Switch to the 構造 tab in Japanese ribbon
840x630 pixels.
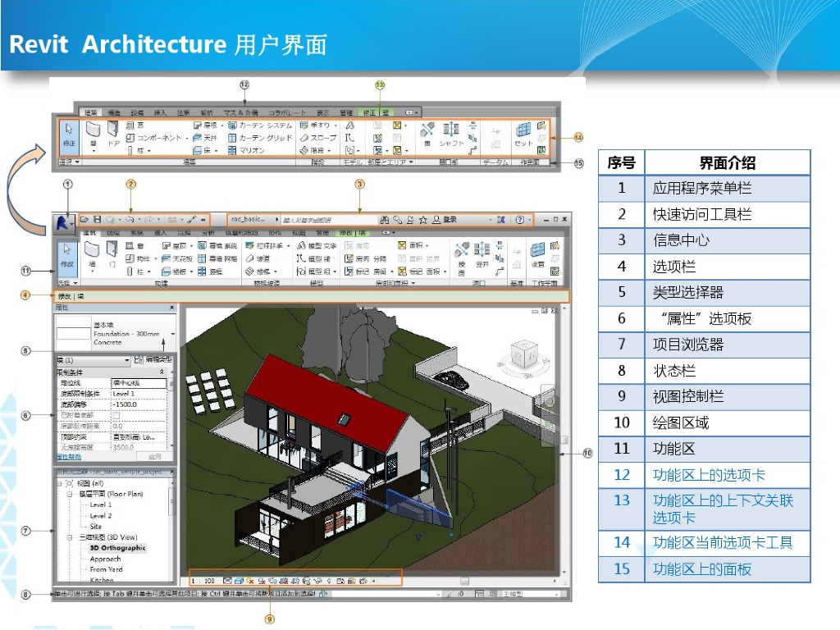114,112
